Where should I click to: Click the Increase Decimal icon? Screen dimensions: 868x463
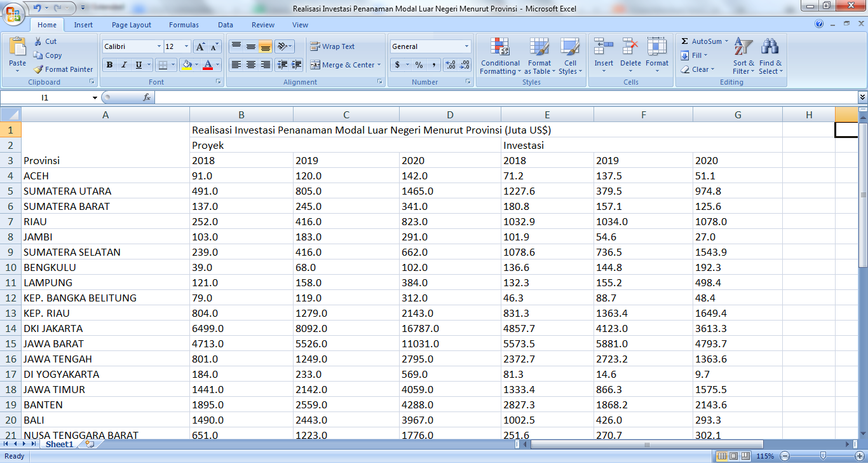451,65
